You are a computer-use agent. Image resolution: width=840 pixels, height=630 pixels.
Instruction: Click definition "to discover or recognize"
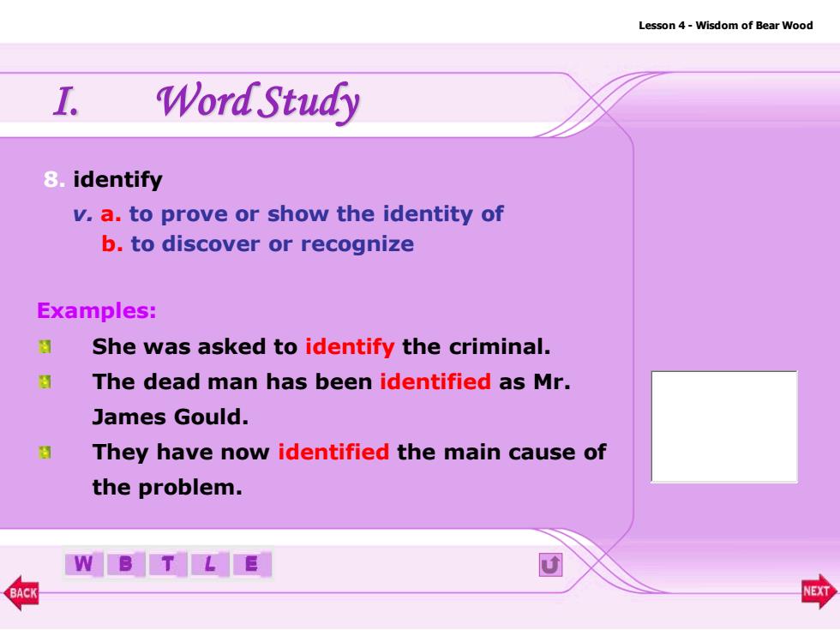[273, 244]
